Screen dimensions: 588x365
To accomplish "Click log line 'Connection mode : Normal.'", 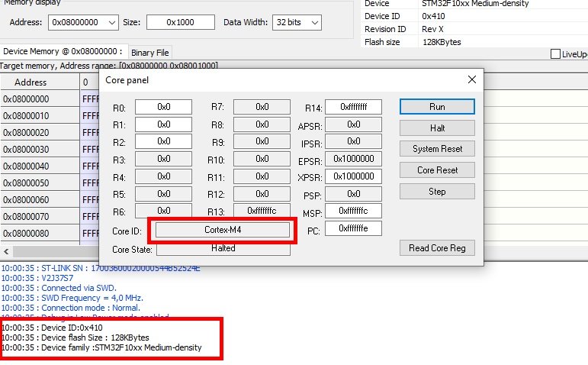I will click(x=71, y=308).
